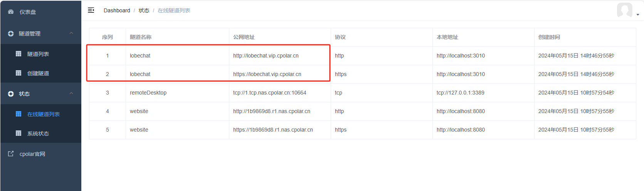Image resolution: width=644 pixels, height=191 pixels.
Task: Click the table icon beside 在线隧道列表
Action: pyautogui.click(x=18, y=114)
